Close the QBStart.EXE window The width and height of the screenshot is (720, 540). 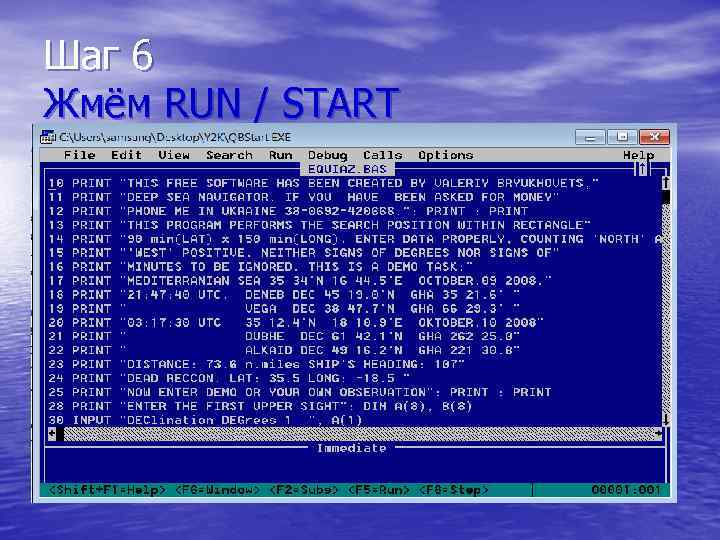[x=654, y=137]
